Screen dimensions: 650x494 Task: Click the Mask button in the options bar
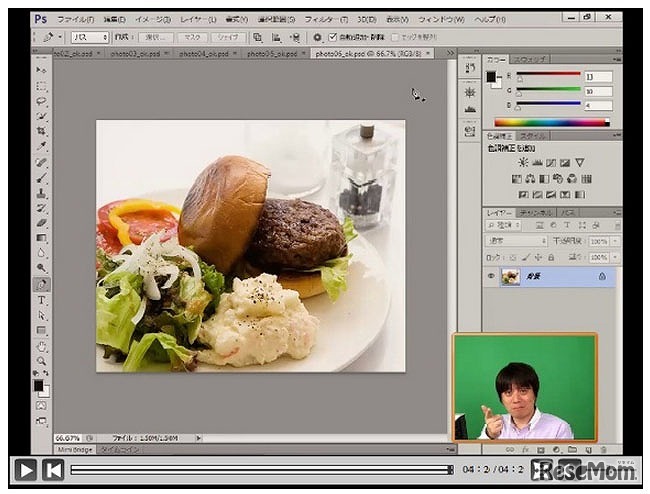tap(193, 37)
